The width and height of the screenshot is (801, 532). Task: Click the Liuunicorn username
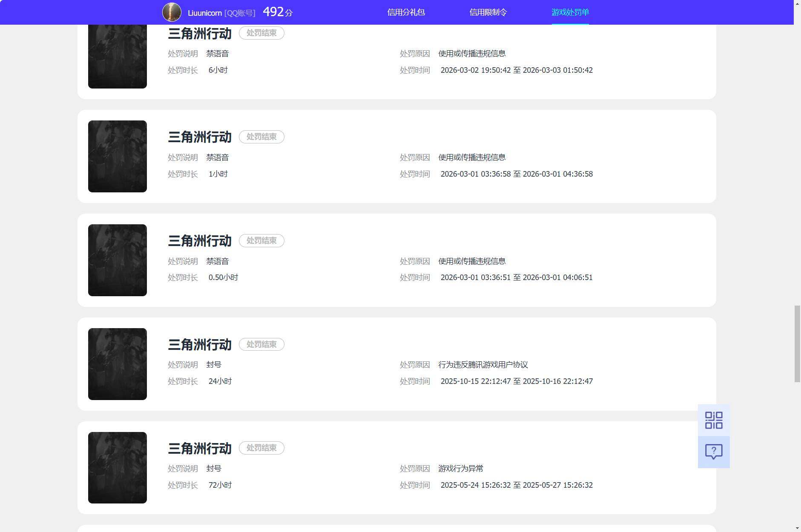pos(204,13)
